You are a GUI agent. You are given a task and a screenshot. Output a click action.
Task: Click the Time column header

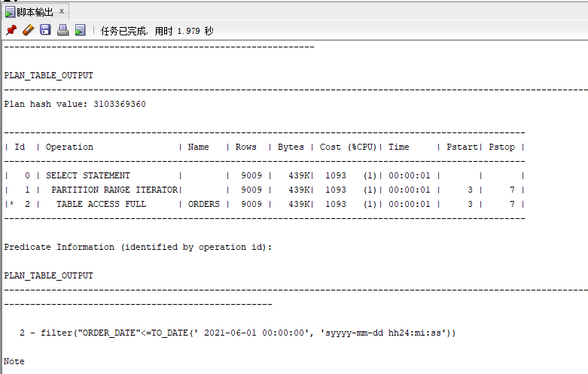[398, 147]
